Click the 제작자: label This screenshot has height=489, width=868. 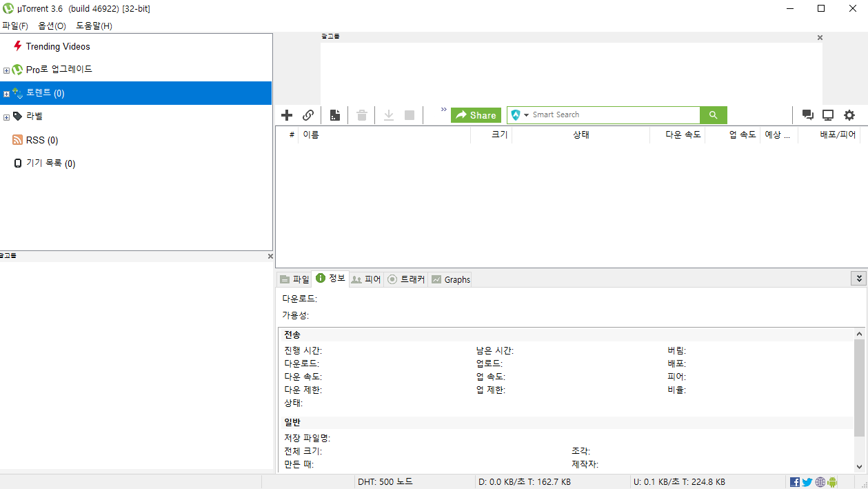coord(585,464)
